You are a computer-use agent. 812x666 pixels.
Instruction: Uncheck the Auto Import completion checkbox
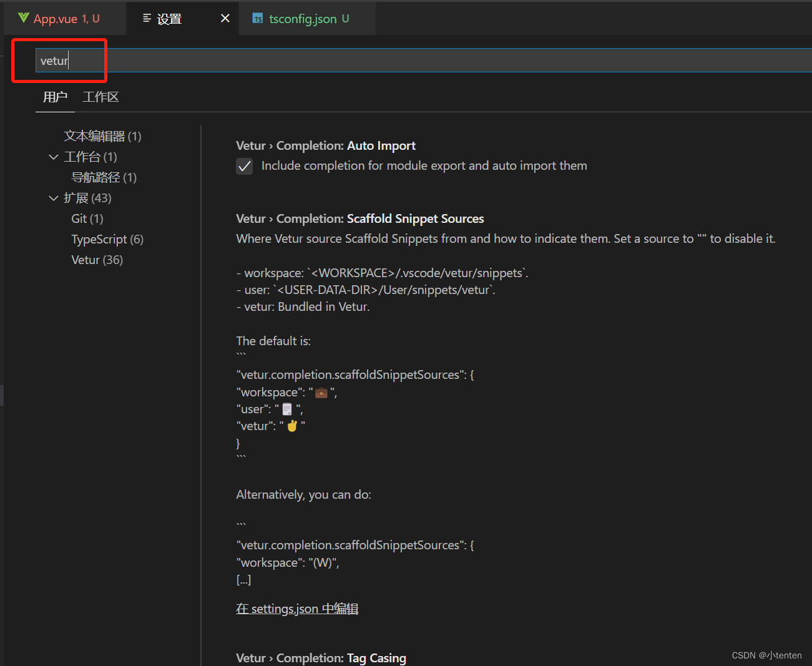[244, 166]
